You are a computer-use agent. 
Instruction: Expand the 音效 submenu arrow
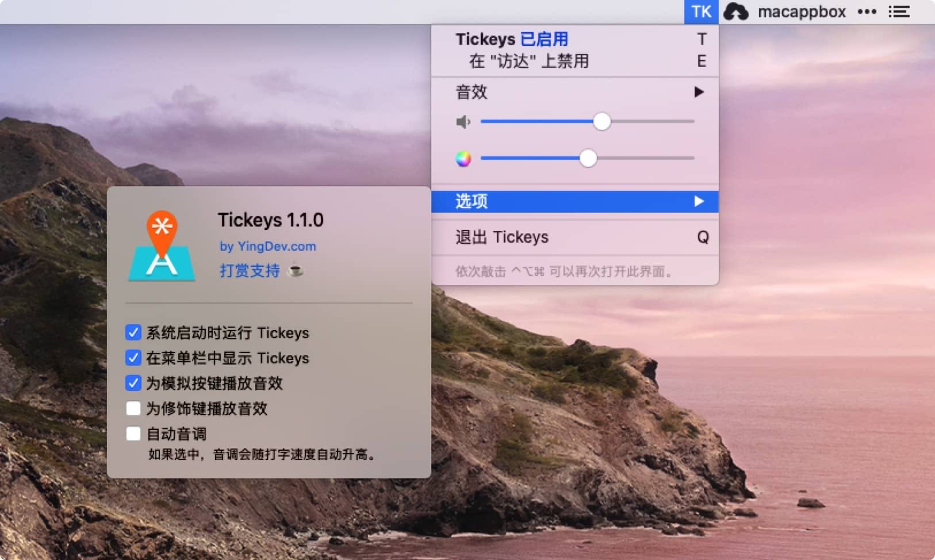[699, 92]
